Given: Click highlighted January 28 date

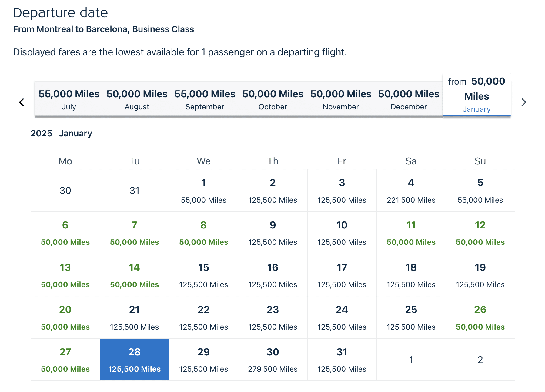Looking at the screenshot, I should (134, 360).
